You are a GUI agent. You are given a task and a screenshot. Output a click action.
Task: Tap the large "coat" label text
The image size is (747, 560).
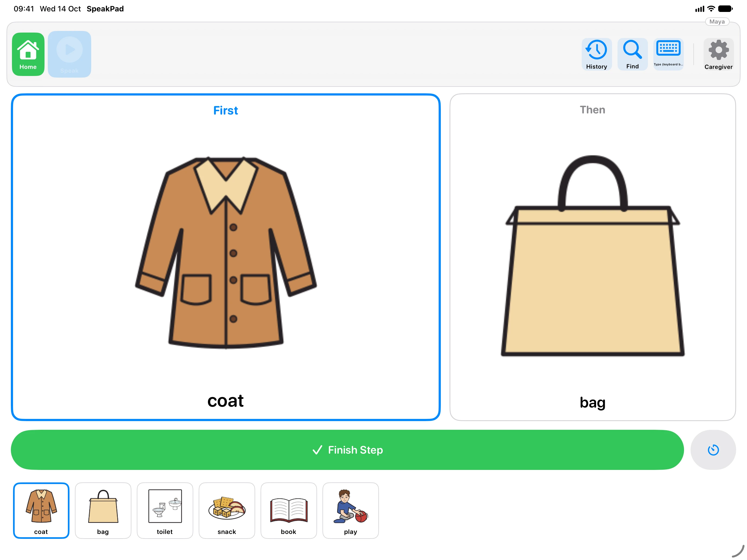(x=225, y=401)
